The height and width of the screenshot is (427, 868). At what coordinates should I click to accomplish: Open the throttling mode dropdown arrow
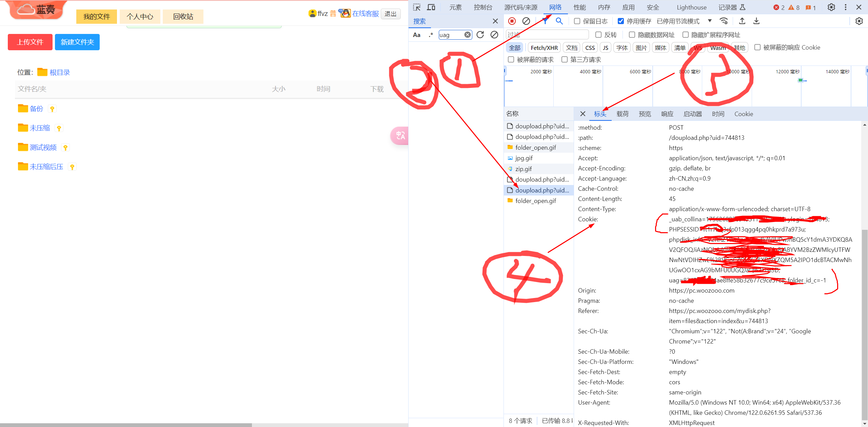point(710,21)
